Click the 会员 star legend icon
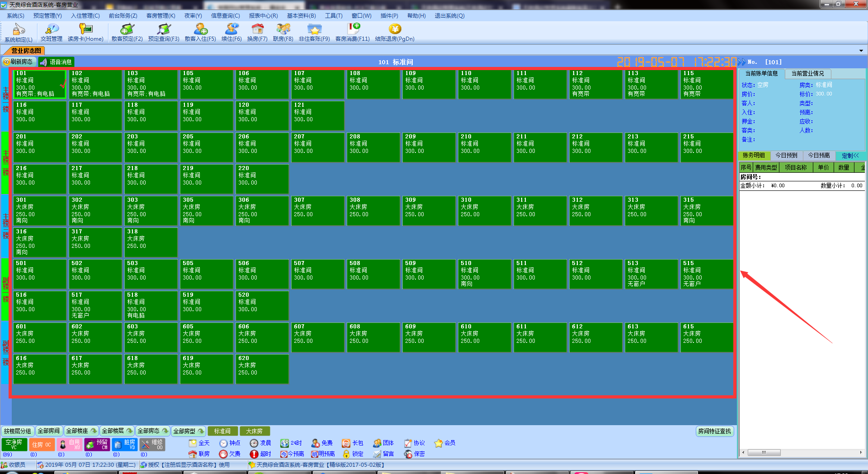Image resolution: width=868 pixels, height=474 pixels. tap(439, 443)
